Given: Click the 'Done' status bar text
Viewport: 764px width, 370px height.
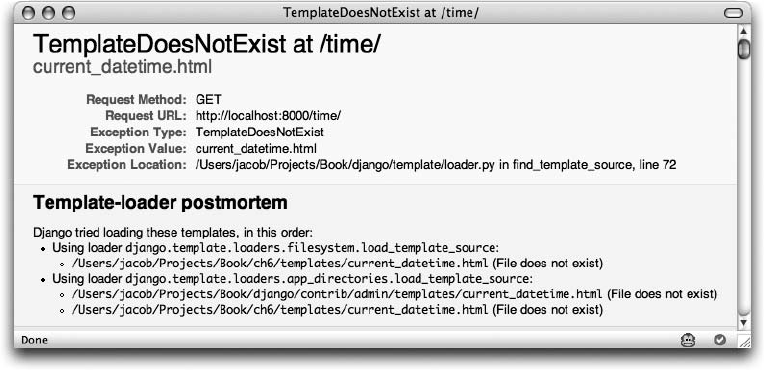Looking at the screenshot, I should 35,340.
